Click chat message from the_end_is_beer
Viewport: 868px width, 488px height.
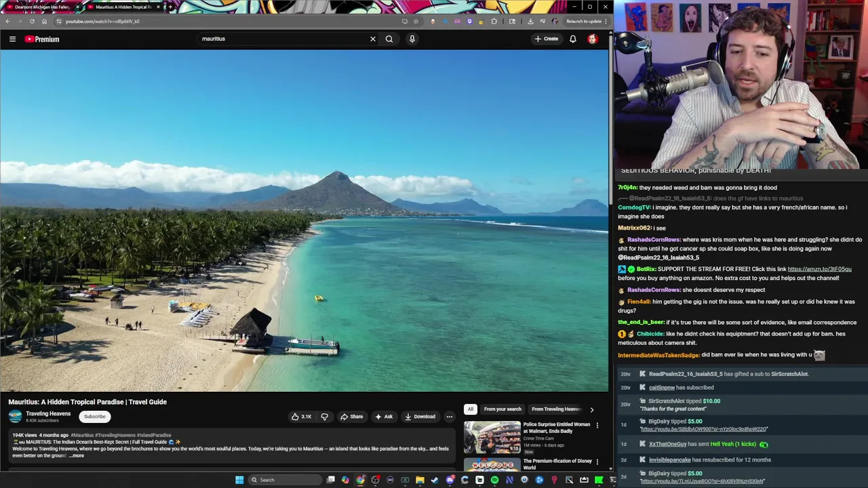tap(737, 323)
